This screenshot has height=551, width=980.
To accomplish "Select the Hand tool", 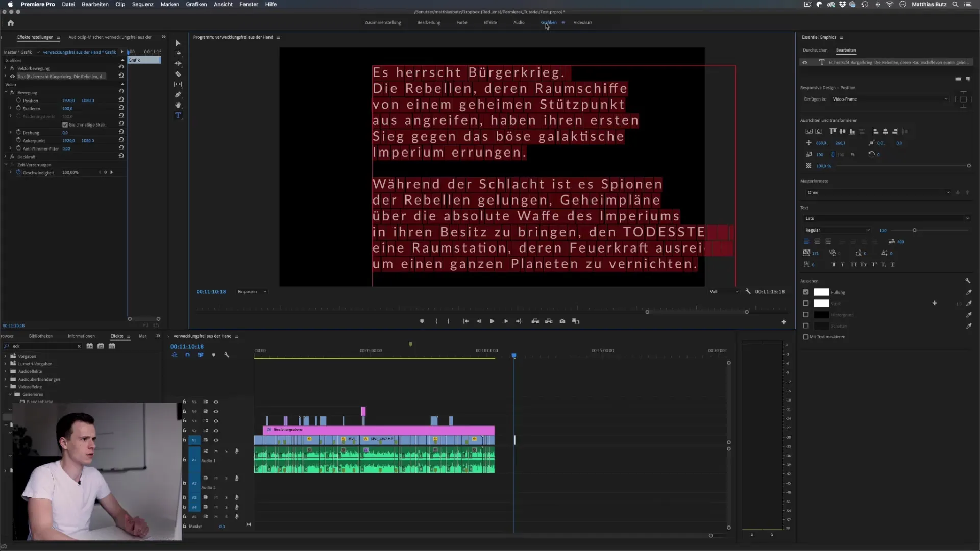I will [x=178, y=105].
